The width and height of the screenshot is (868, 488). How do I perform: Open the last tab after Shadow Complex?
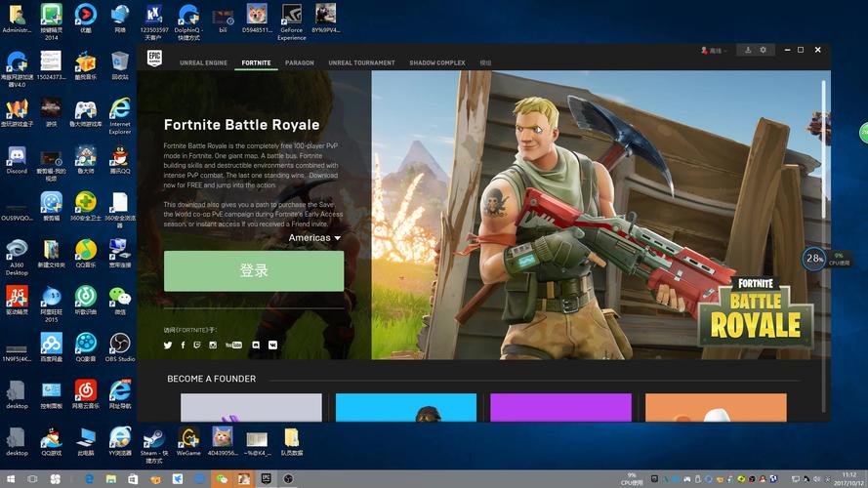coord(485,63)
